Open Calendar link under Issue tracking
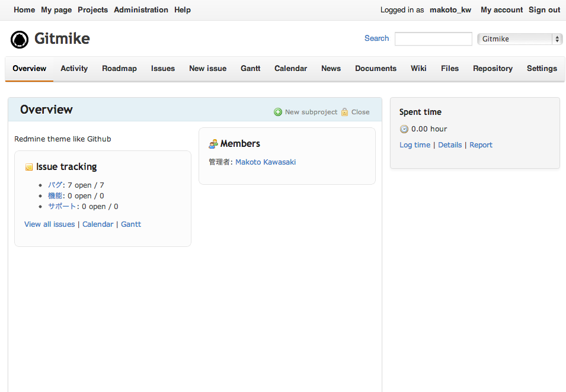This screenshot has width=566, height=392. 98,224
